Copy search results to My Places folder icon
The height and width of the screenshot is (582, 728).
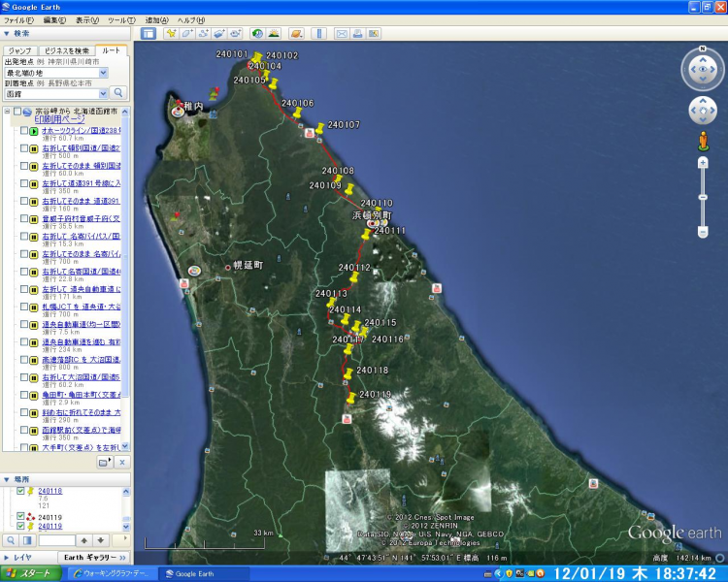point(105,463)
